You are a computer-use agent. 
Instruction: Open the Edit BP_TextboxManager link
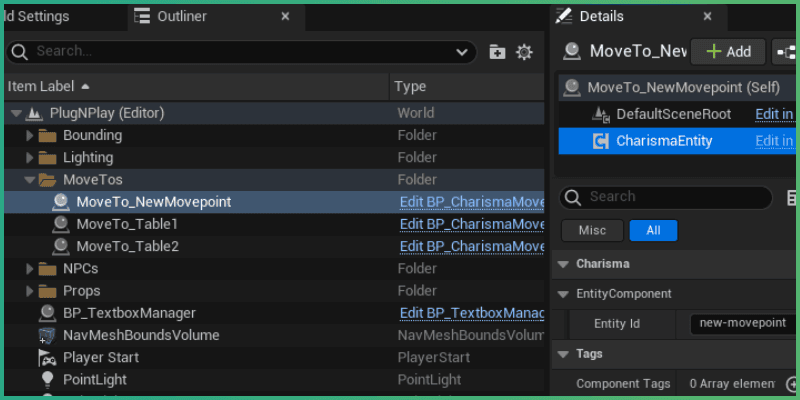[x=471, y=313]
